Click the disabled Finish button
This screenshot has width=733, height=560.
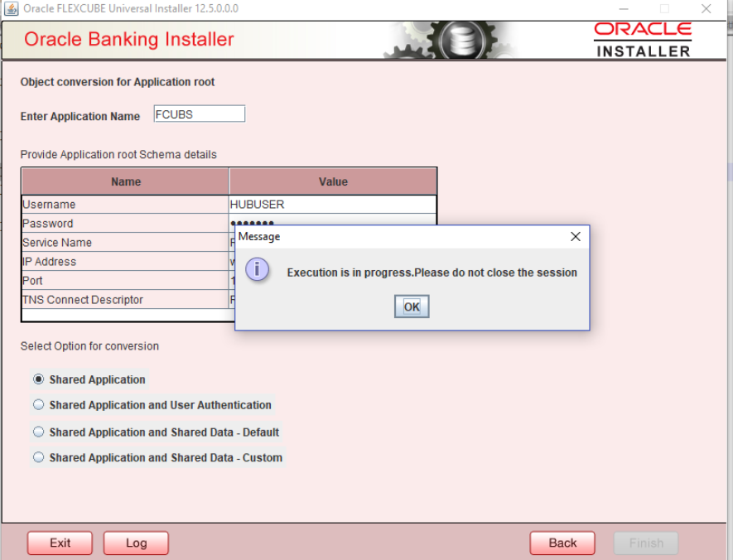(645, 543)
